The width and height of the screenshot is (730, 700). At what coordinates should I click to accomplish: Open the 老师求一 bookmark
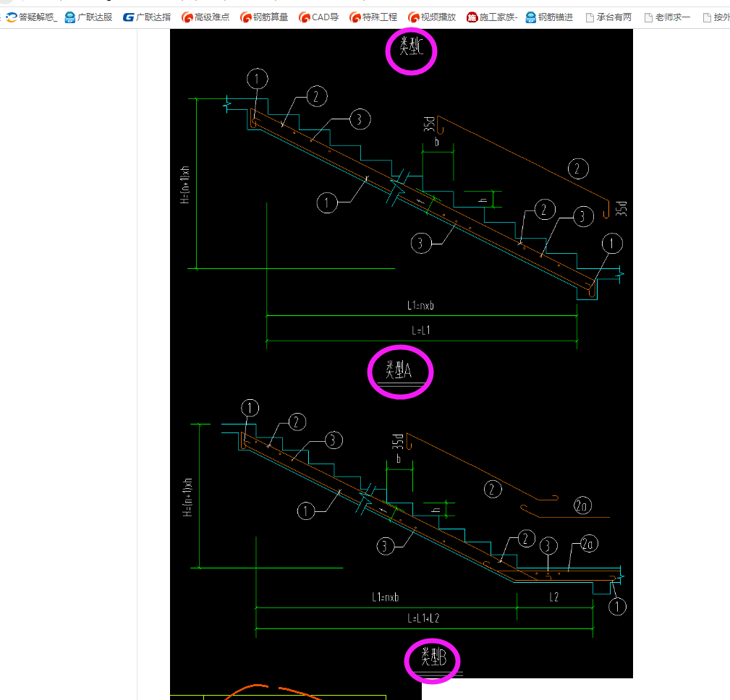667,17
